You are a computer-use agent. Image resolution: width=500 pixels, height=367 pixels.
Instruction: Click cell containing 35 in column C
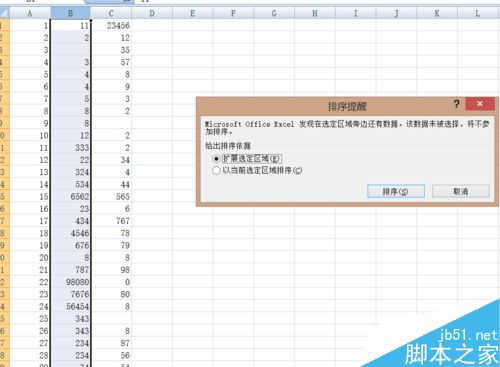point(111,50)
